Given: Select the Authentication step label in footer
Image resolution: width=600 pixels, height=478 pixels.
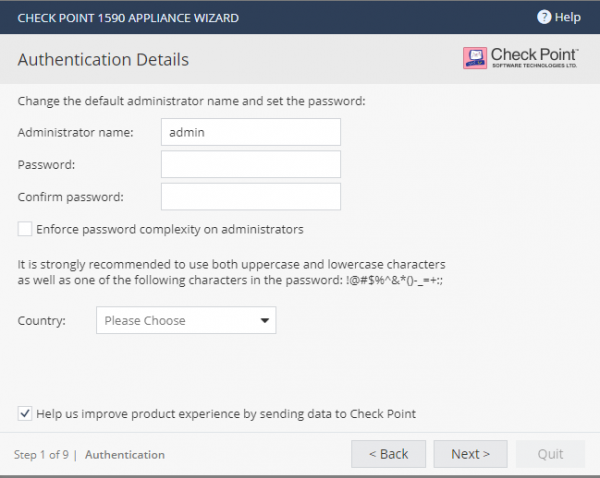Looking at the screenshot, I should click(125, 455).
